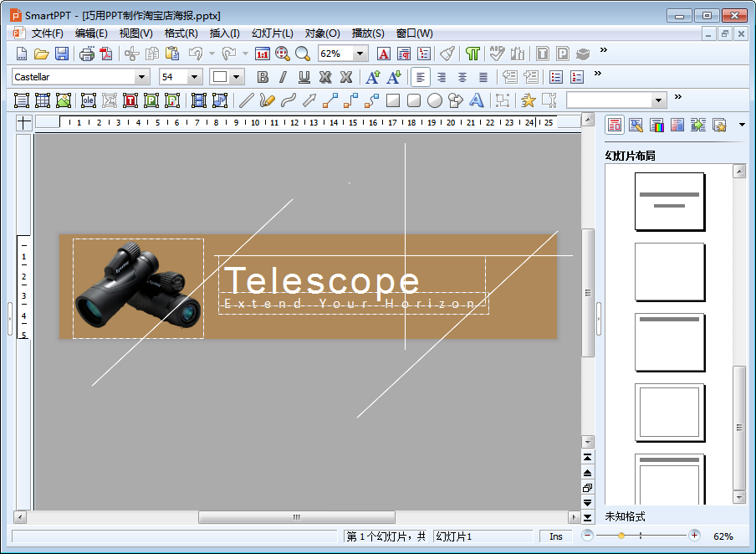Run the spell check icon
The height and width of the screenshot is (554, 756).
click(x=497, y=54)
